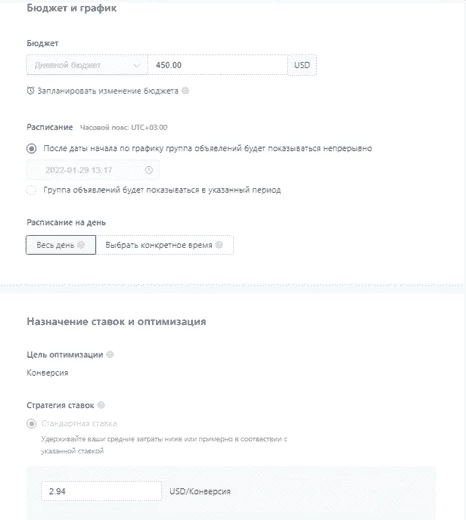Click the help icon beside Цель оптимизации
Image resolution: width=466 pixels, height=520 pixels.
coord(110,354)
